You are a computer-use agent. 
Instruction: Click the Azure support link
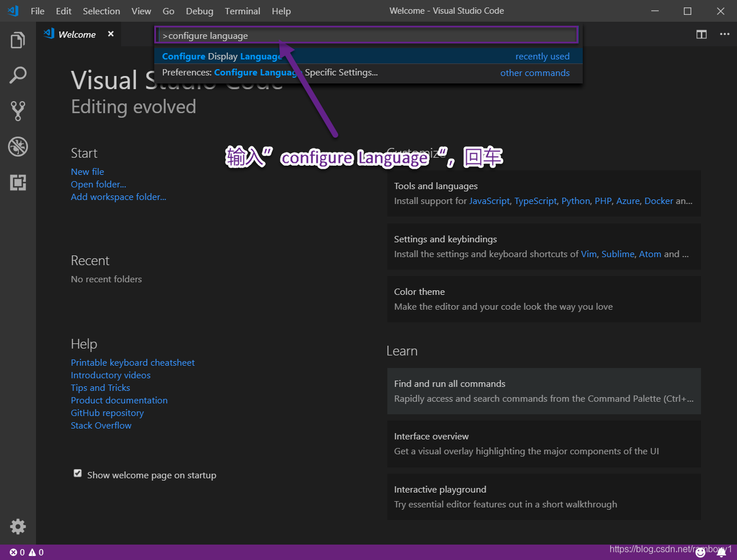[x=628, y=201]
